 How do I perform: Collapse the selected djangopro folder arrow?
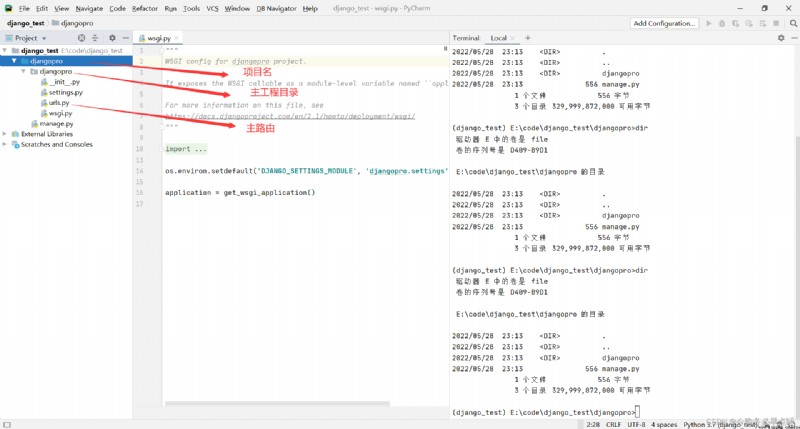pos(14,61)
